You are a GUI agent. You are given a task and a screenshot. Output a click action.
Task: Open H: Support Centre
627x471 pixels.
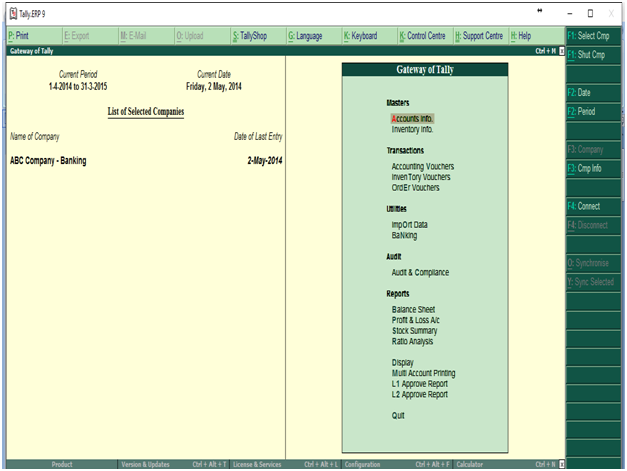tap(481, 36)
